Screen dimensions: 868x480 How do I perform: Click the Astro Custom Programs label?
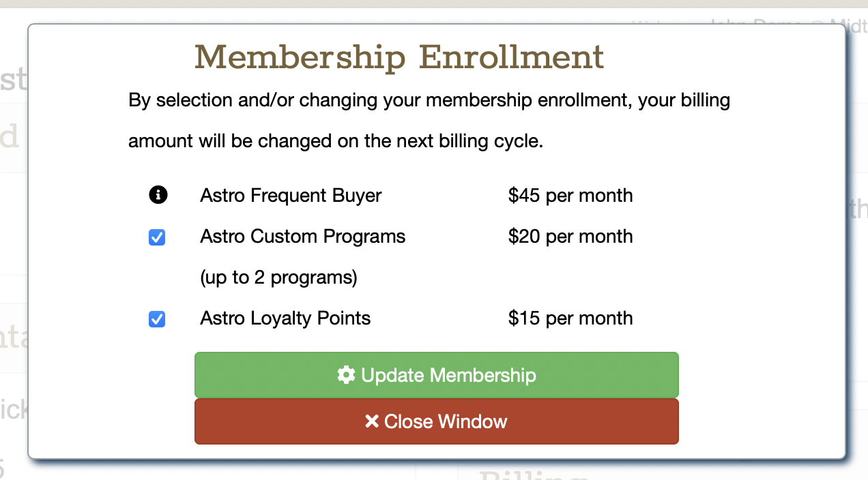tap(303, 237)
